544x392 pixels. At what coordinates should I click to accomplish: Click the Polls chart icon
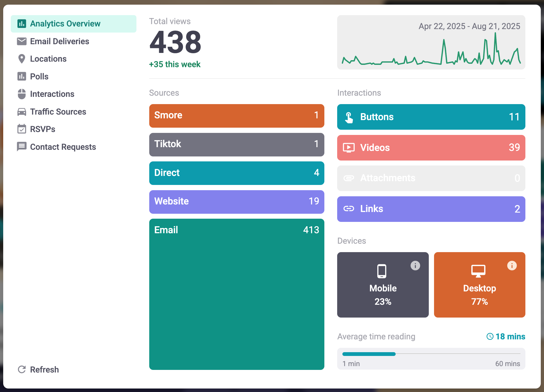pos(22,76)
